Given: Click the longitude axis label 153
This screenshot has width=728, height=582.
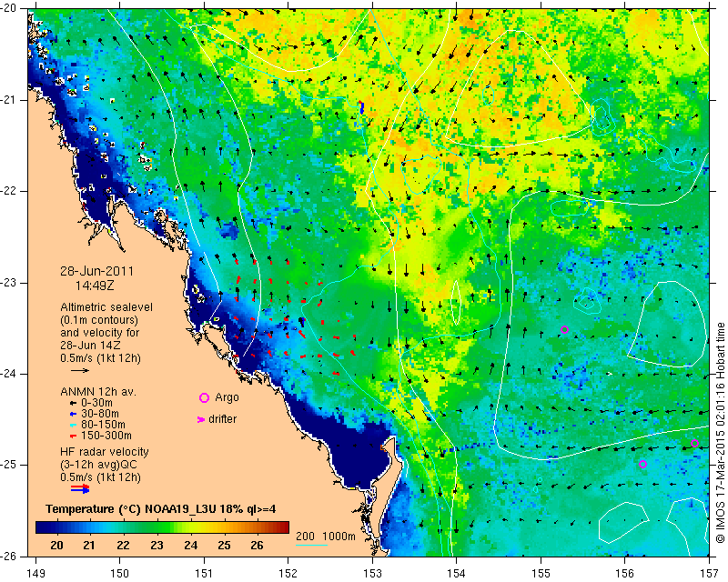Looking at the screenshot, I should [372, 574].
